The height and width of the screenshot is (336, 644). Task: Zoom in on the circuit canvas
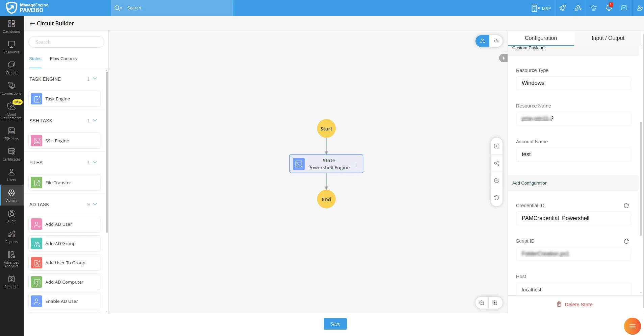(x=495, y=303)
